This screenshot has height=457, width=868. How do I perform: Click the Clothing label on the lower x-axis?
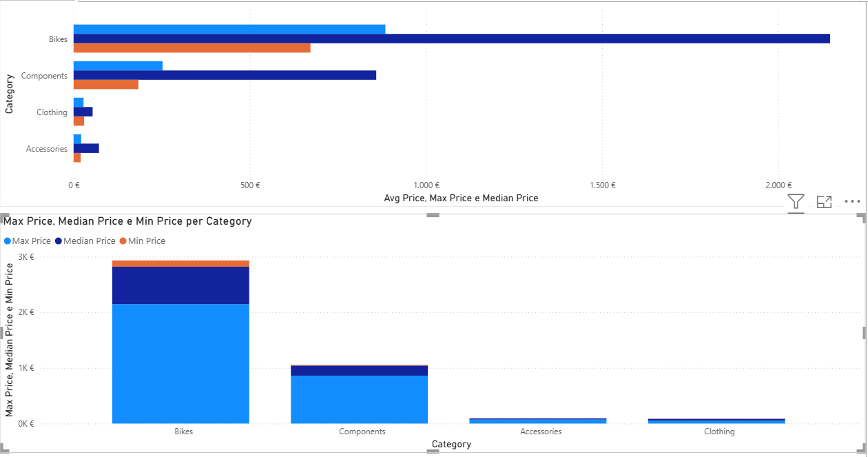pyautogui.click(x=719, y=431)
